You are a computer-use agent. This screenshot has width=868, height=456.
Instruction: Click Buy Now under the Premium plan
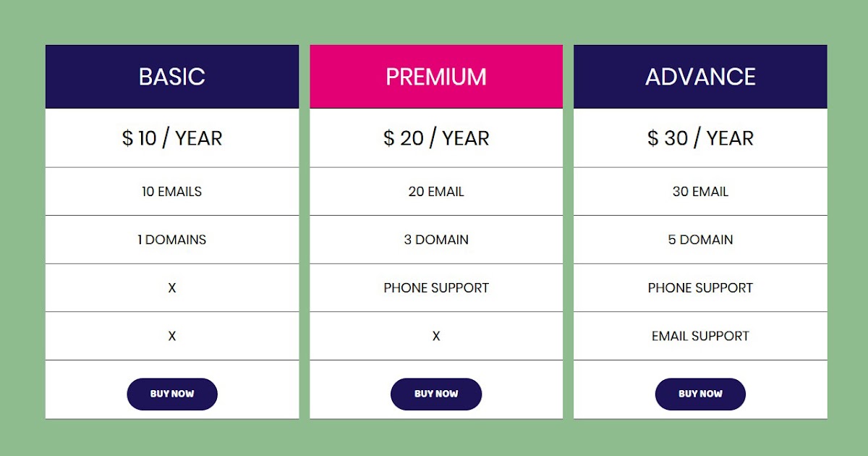(x=436, y=394)
